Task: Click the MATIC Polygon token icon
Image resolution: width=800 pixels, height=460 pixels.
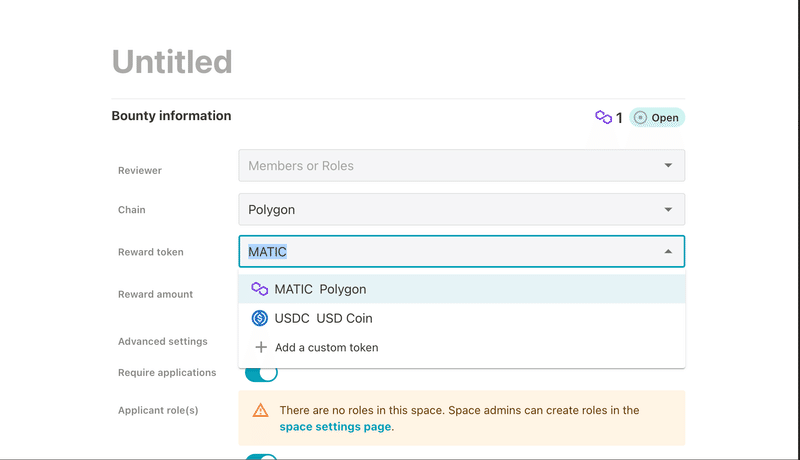Action: pos(260,289)
